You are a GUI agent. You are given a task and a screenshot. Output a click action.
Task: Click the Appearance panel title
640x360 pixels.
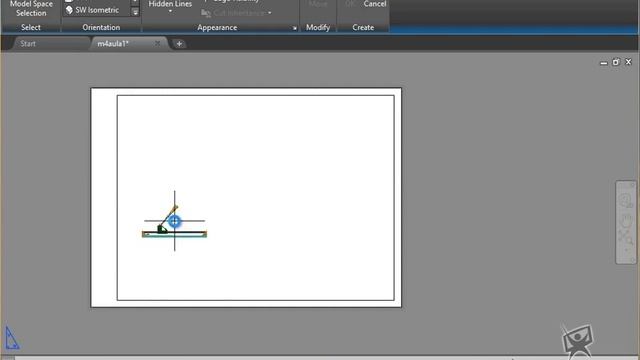point(217,27)
